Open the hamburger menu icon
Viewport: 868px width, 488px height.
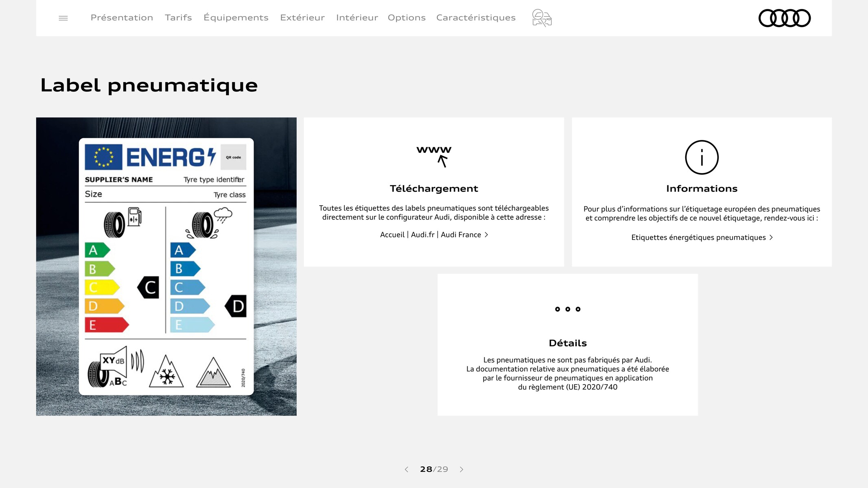pyautogui.click(x=63, y=18)
